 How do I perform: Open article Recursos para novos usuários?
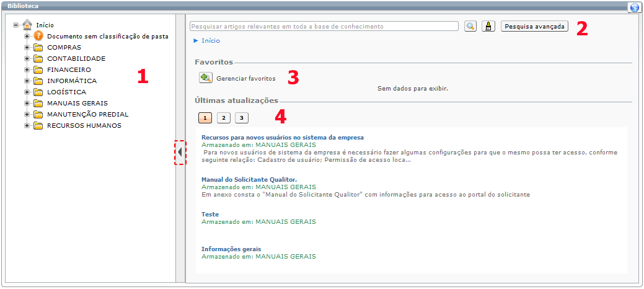click(283, 137)
